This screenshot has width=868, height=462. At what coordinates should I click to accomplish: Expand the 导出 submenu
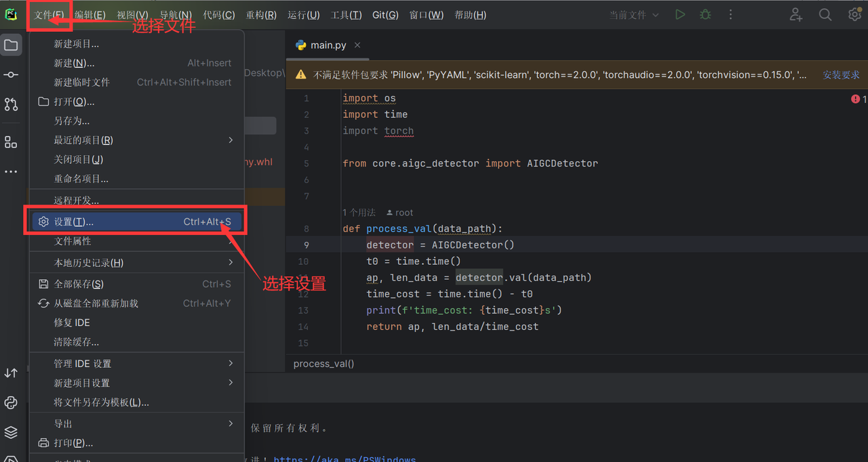click(x=137, y=423)
